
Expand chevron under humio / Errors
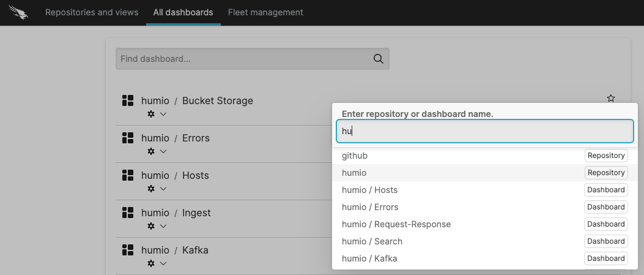(163, 151)
